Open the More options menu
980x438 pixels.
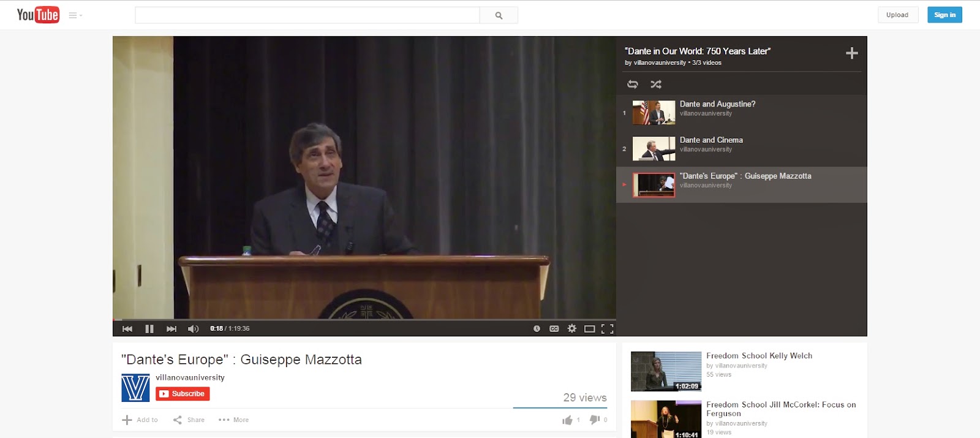[233, 420]
